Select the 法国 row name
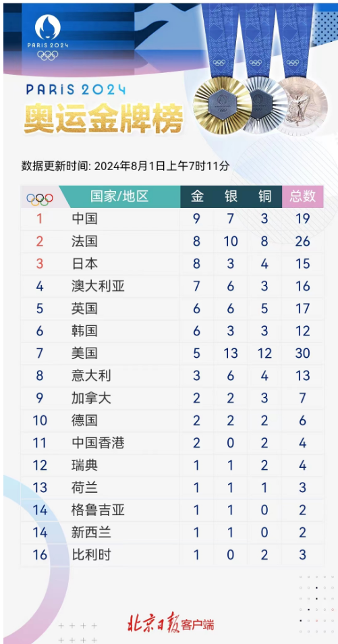Screen dimensions: 338x644 tap(84, 241)
